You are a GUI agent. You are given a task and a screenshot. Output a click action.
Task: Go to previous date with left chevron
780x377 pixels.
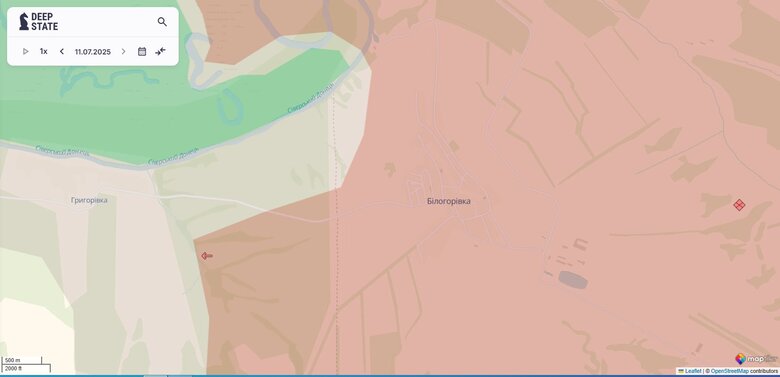click(x=62, y=51)
